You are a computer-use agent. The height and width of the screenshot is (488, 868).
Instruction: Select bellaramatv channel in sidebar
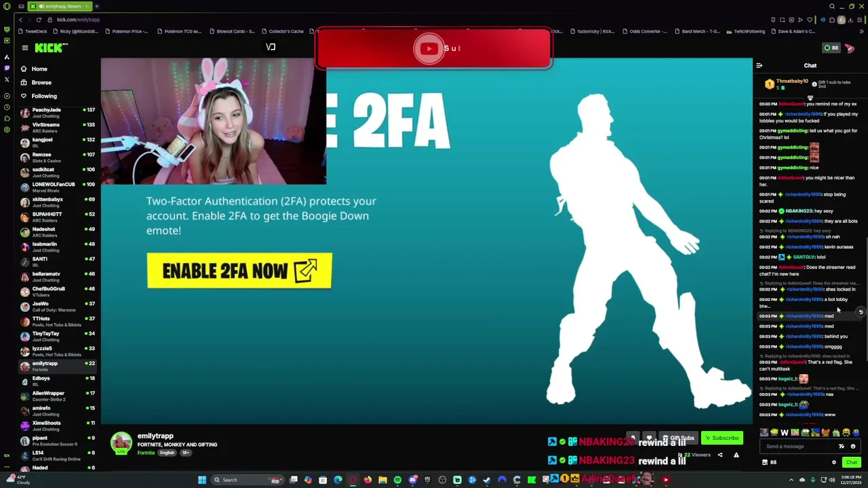58,277
